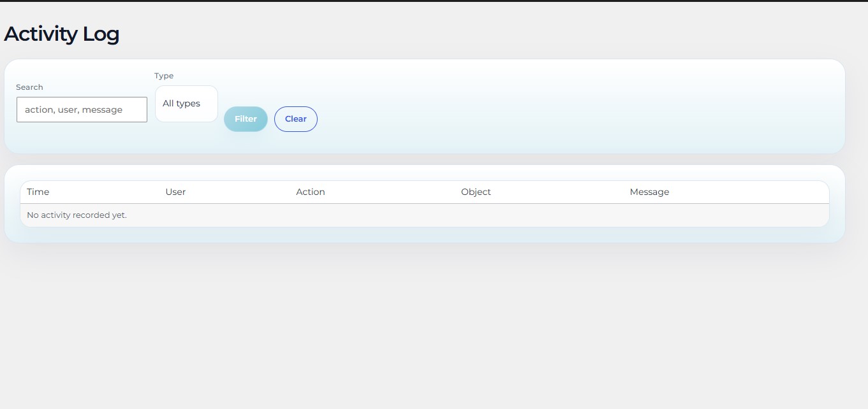The height and width of the screenshot is (409, 868).
Task: Select the Action column header
Action: (311, 192)
